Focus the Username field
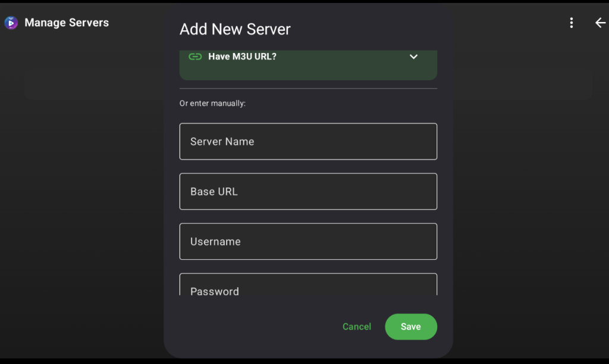Screen dimensions: 609x364 pyautogui.click(x=308, y=241)
